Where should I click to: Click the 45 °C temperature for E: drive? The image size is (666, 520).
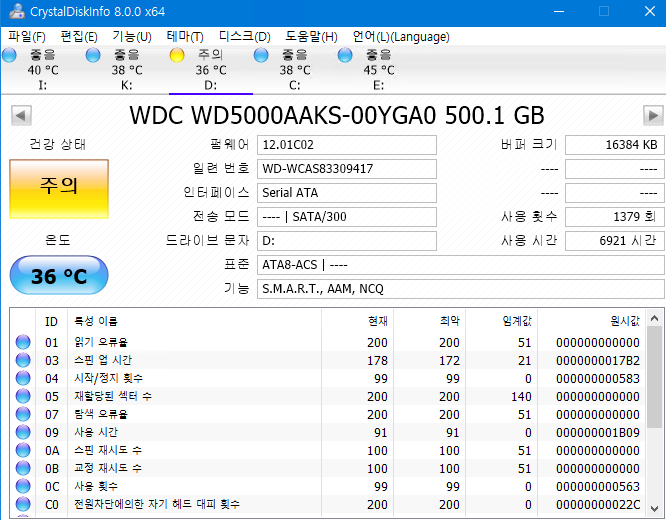click(x=379, y=70)
